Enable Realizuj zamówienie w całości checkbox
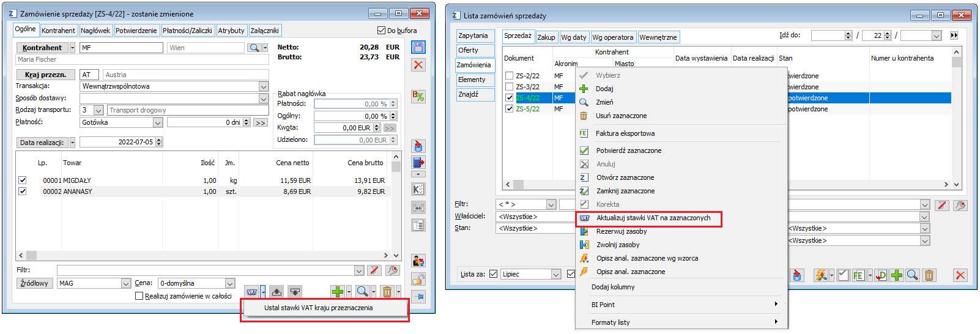This screenshot has height=334, width=980. click(x=139, y=296)
